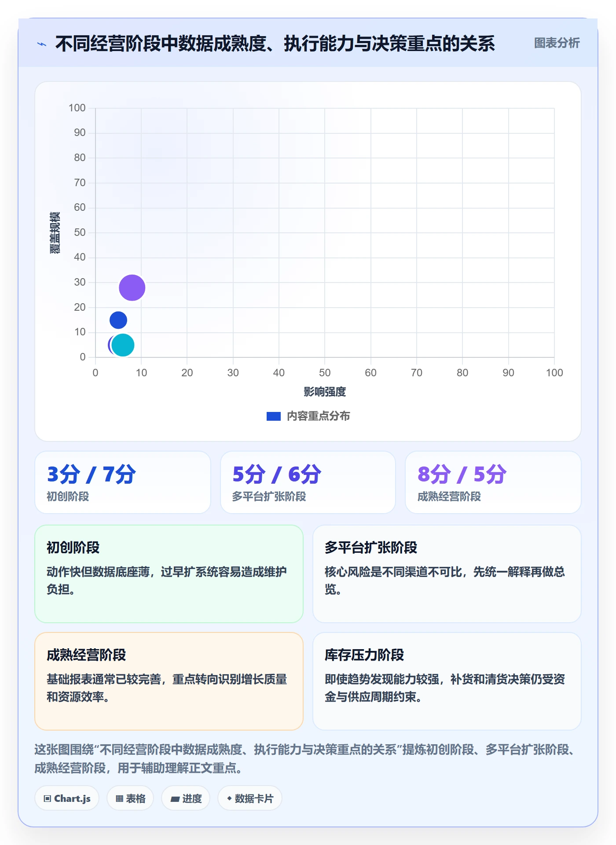Screen dimensions: 616x845
Task: Click the 5分 / 6分 score card
Action: click(x=308, y=482)
